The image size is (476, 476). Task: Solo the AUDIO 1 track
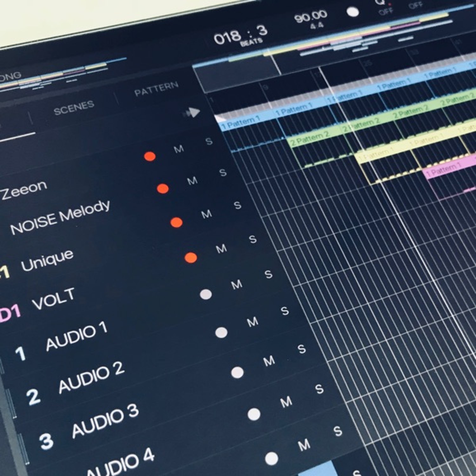269,274
